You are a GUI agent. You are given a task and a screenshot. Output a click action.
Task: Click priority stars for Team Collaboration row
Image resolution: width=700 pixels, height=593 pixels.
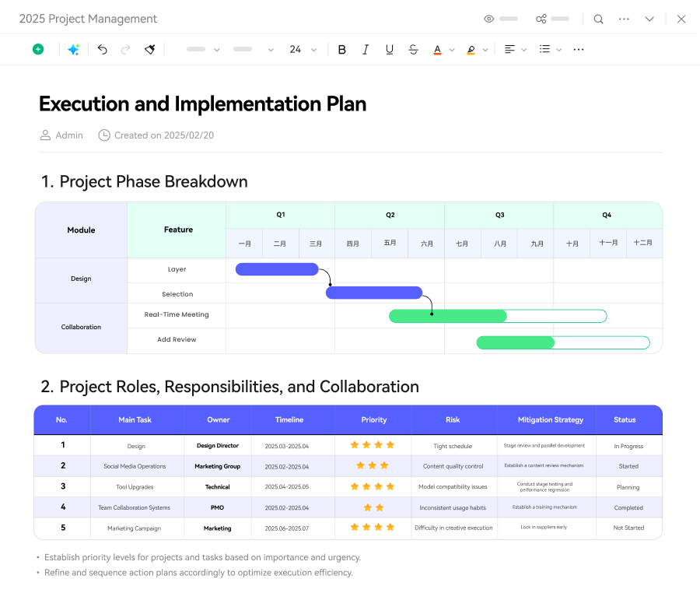tap(373, 507)
